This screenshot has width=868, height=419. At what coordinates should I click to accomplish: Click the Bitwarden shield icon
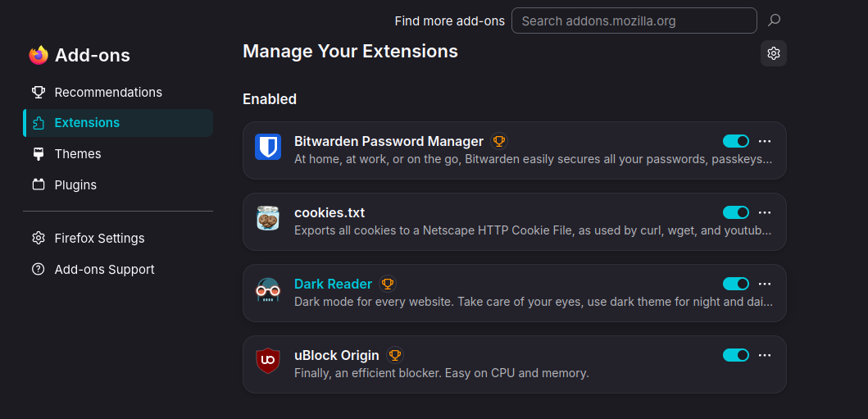click(268, 147)
